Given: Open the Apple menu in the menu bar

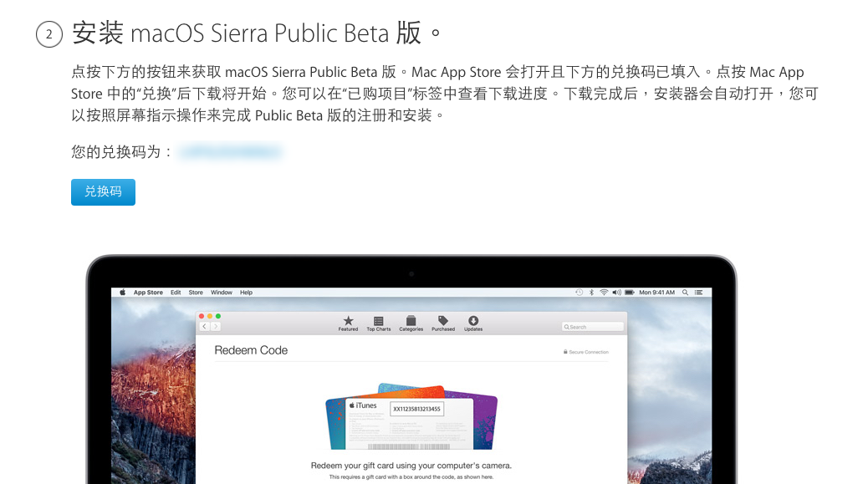Looking at the screenshot, I should [122, 292].
